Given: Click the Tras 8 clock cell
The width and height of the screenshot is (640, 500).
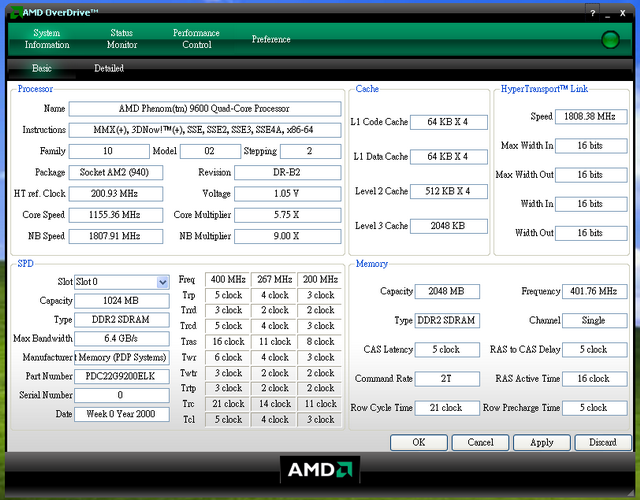Looking at the screenshot, I should coord(320,342).
